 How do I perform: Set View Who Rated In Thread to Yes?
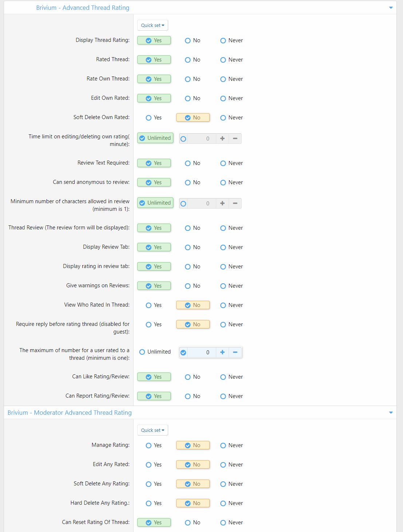point(154,305)
